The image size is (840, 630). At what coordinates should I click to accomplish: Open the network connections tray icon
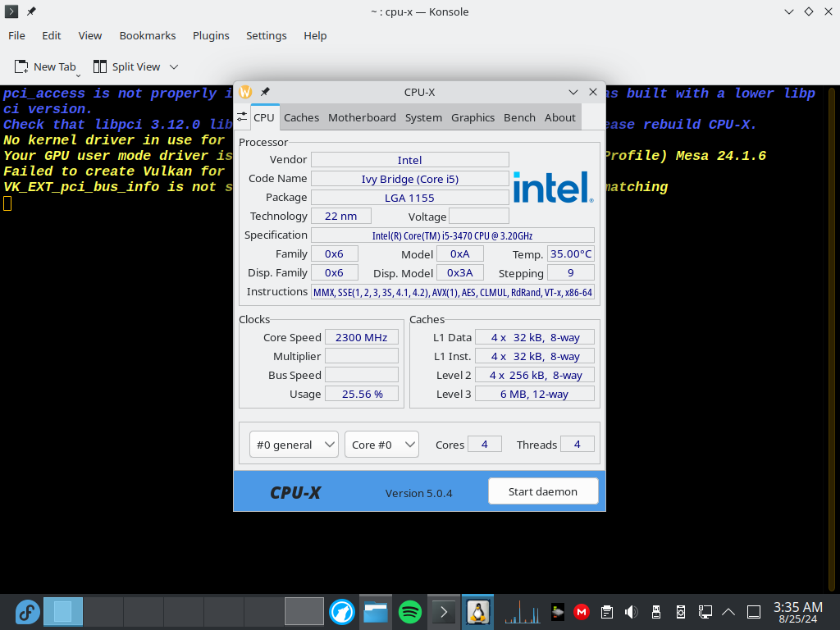[x=705, y=612]
